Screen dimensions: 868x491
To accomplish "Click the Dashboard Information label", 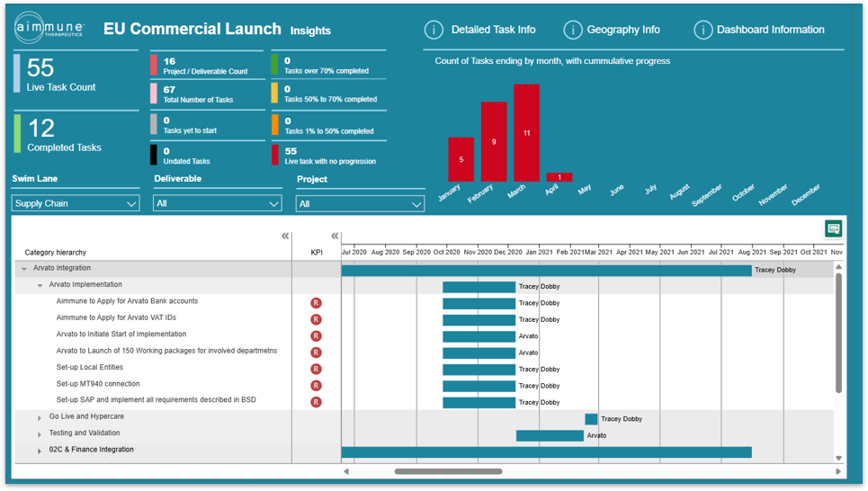I will click(x=771, y=30).
